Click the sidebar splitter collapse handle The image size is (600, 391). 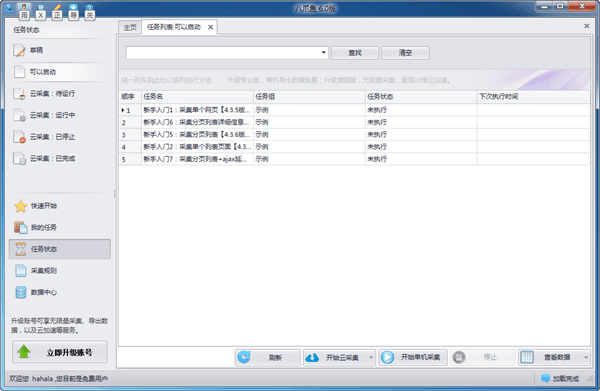(x=114, y=194)
